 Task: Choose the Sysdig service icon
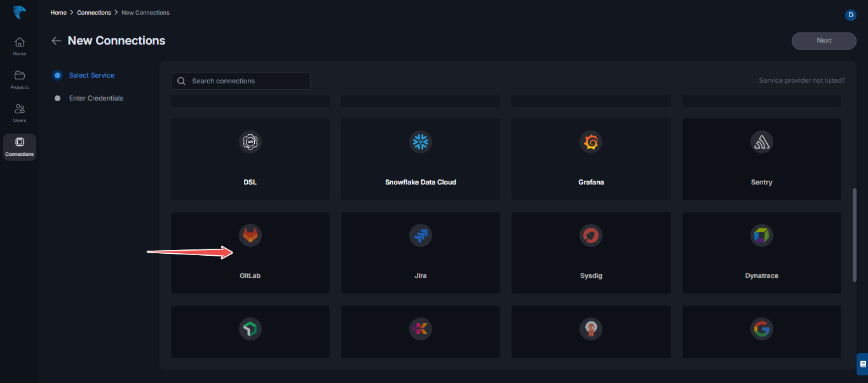[x=590, y=235]
